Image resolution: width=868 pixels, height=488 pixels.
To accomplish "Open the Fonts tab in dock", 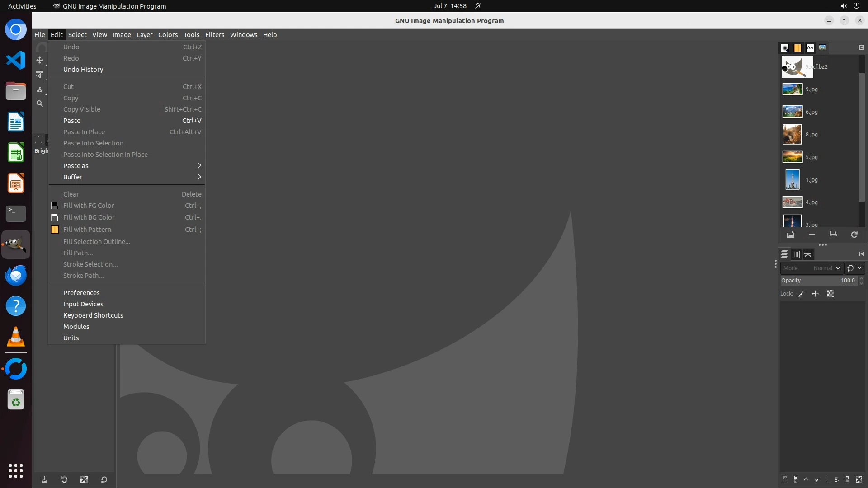I will pyautogui.click(x=810, y=47).
